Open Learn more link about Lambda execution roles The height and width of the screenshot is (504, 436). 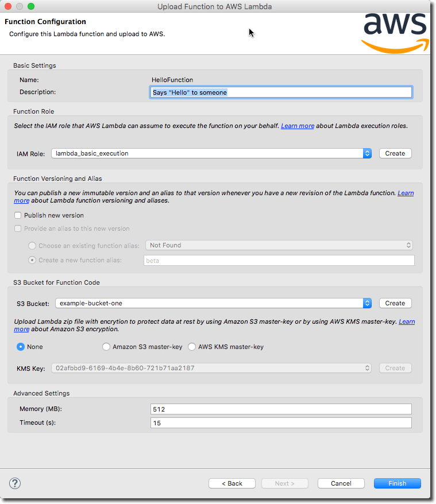tap(298, 126)
